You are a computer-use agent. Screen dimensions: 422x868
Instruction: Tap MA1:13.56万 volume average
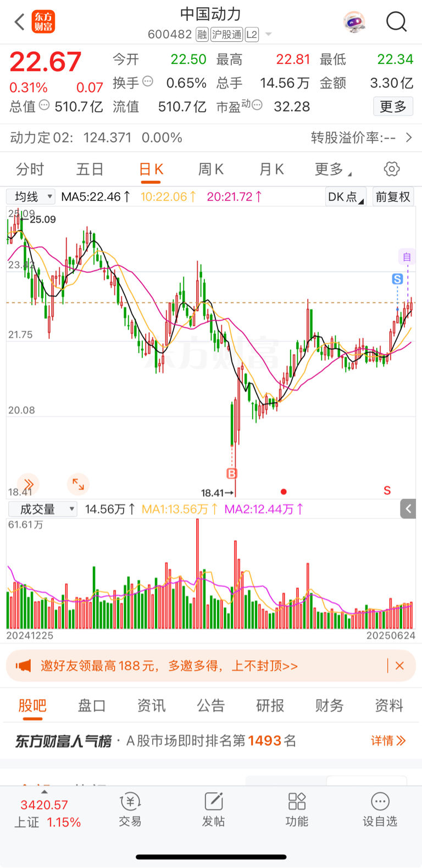[180, 509]
